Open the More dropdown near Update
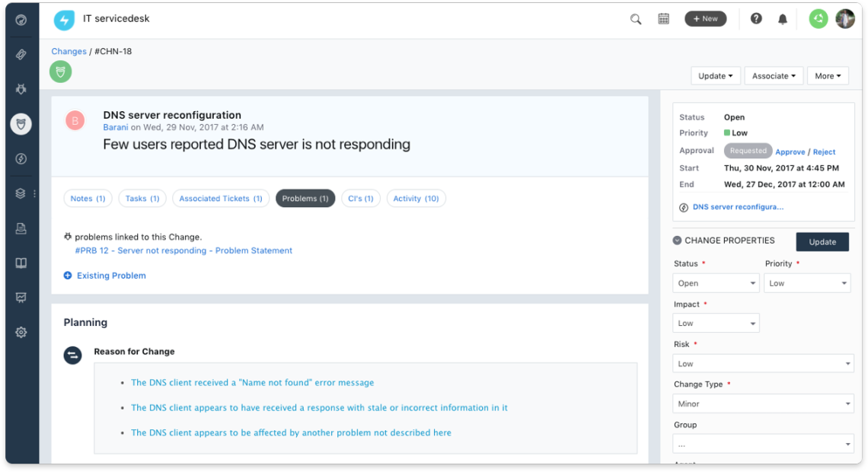 [x=828, y=75]
